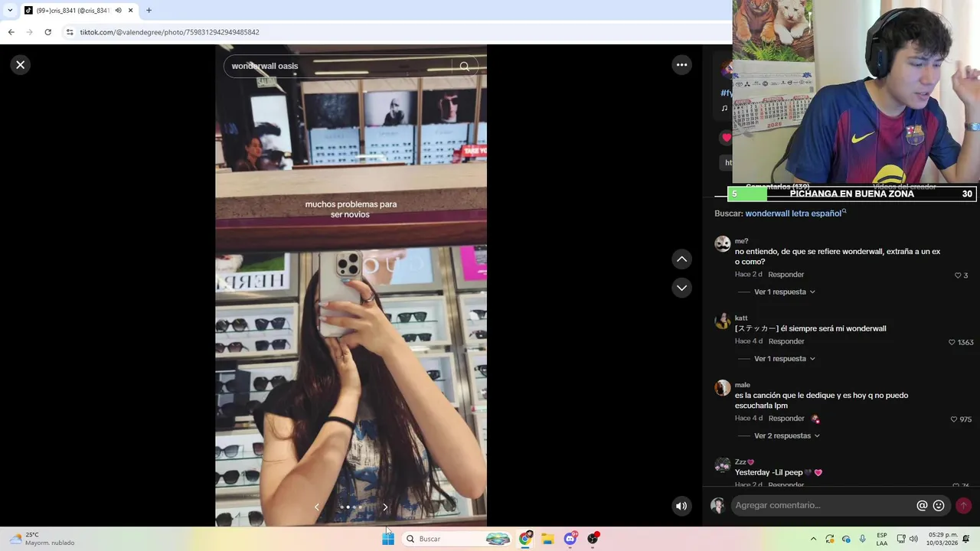
Task: Open Chrome tab search dropdown arrow
Action: click(10, 10)
